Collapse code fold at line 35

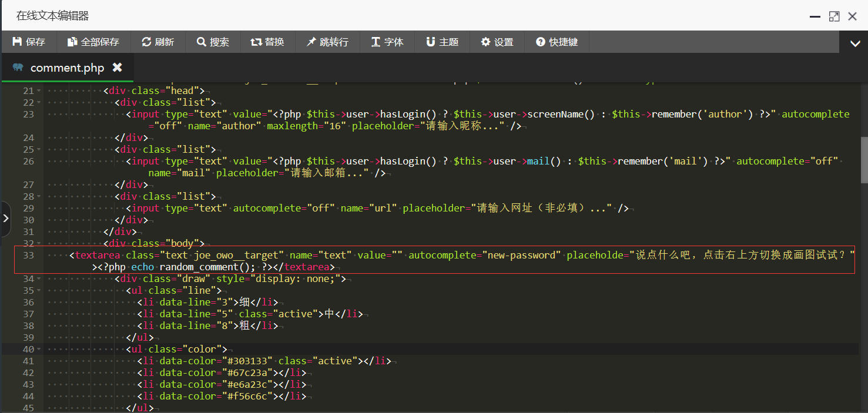click(39, 291)
